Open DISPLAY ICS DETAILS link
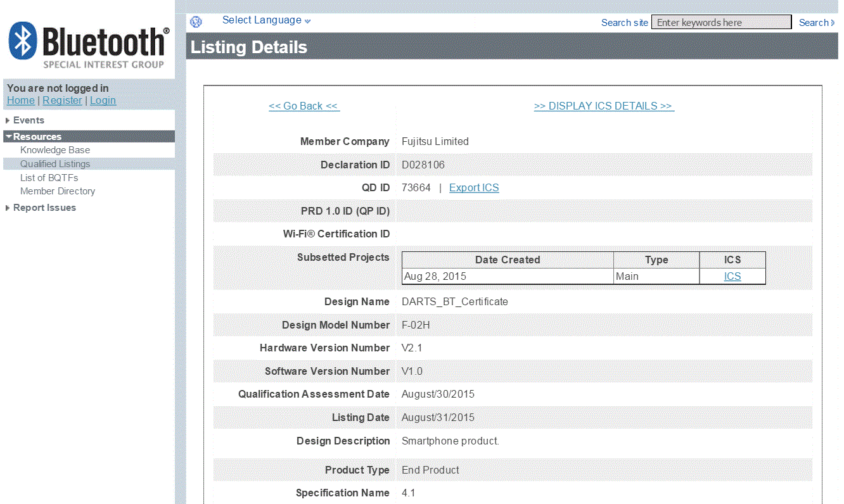Screen dimensions: 844x504 [x=604, y=106]
